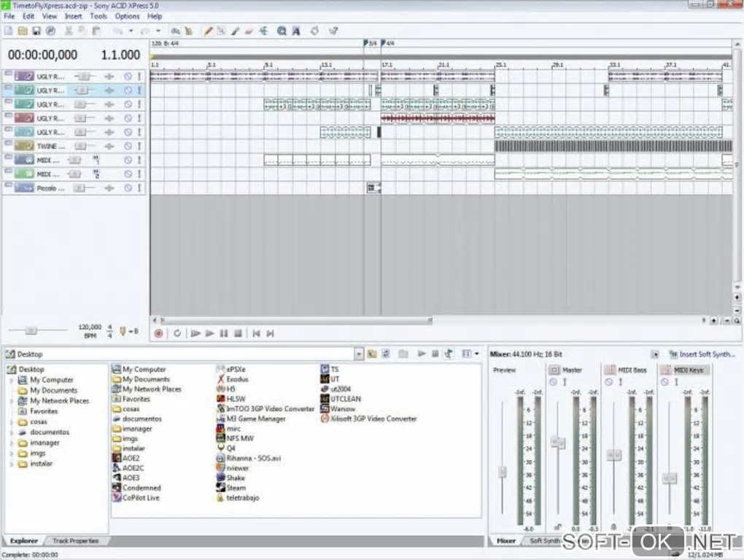Mute the TWINE track
The width and height of the screenshot is (744, 560).
click(x=128, y=146)
